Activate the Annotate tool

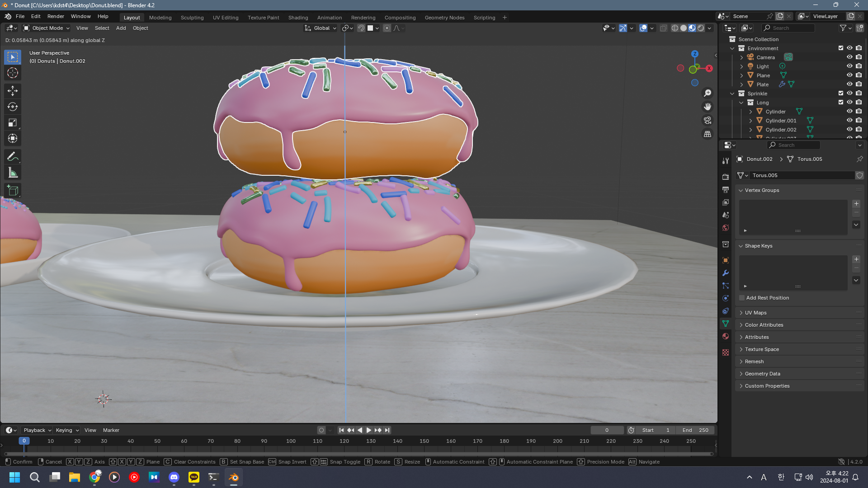coord(13,157)
